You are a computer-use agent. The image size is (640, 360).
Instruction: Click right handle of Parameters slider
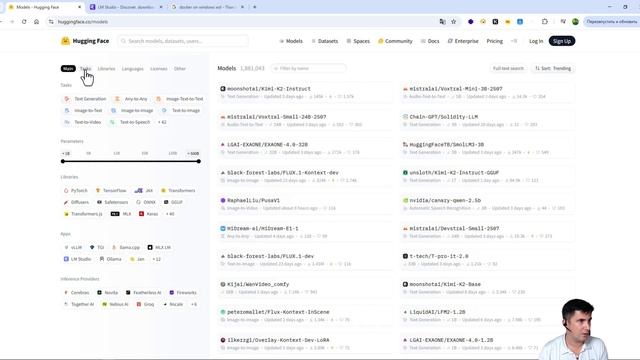199,161
